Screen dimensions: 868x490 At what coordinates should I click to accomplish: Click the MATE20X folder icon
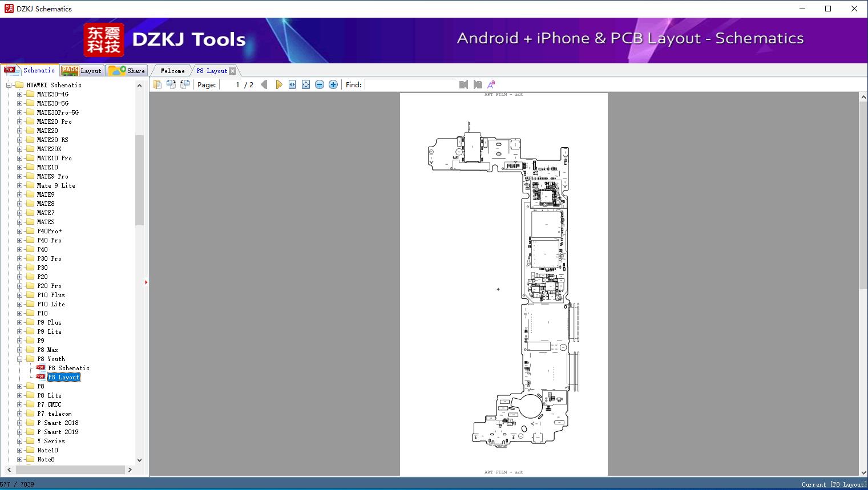pos(30,149)
